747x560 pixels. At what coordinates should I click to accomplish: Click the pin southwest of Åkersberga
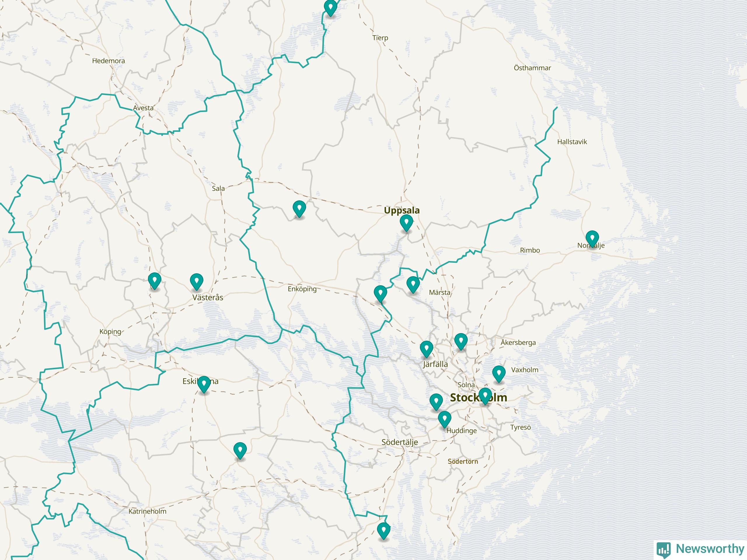point(461,341)
